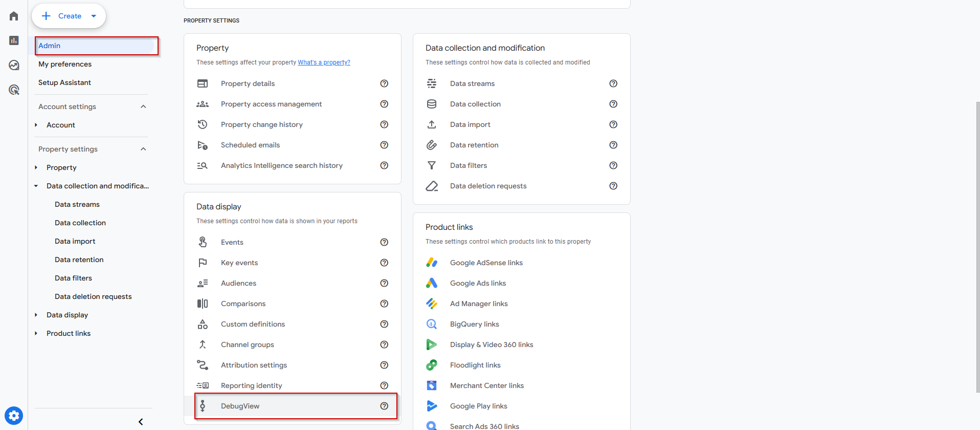This screenshot has height=430, width=980.
Task: Click the Attribution settings path icon
Action: pyautogui.click(x=203, y=365)
